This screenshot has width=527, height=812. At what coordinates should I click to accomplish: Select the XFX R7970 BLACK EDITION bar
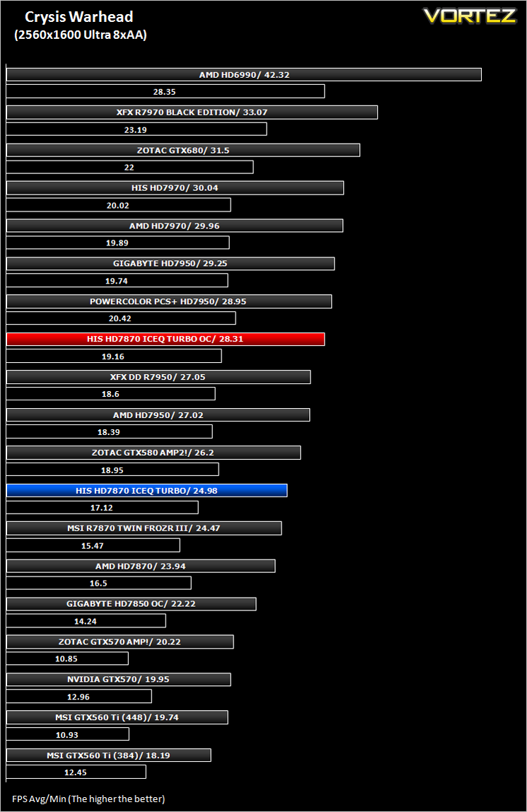click(192, 112)
